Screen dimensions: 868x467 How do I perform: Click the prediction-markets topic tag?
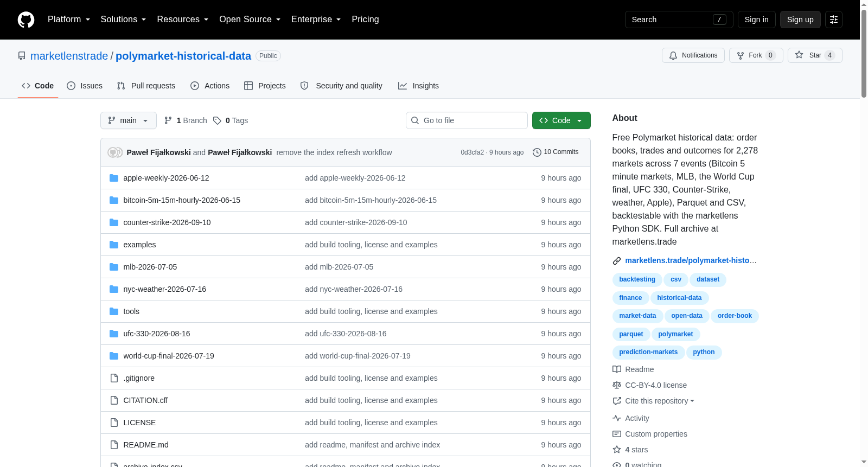point(648,352)
